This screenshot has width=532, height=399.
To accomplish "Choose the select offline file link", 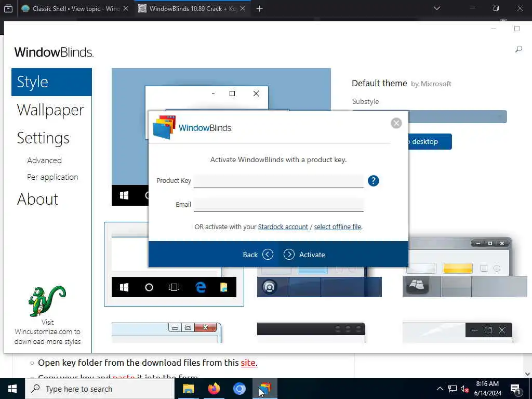I will coord(337,227).
